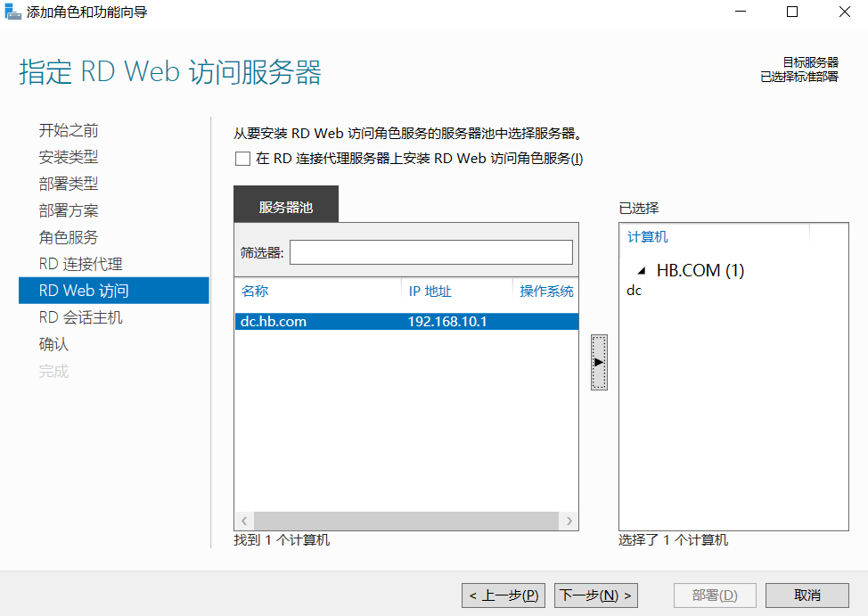
Task: Switch to the 服务器池 tab
Action: [x=286, y=204]
